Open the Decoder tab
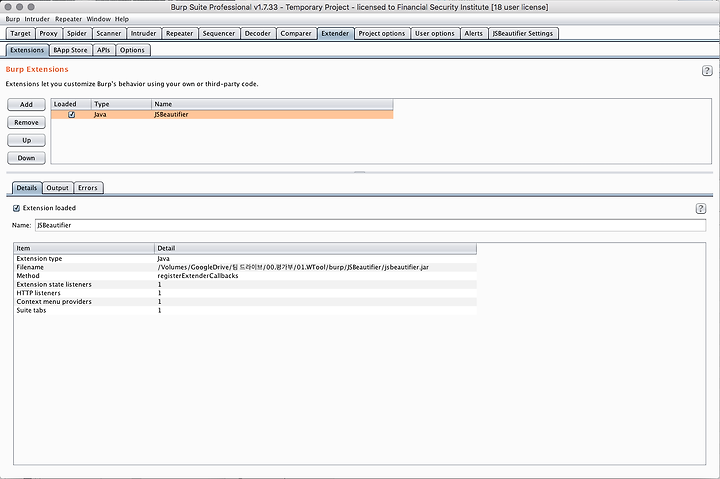This screenshot has height=479, width=720. pyautogui.click(x=258, y=34)
